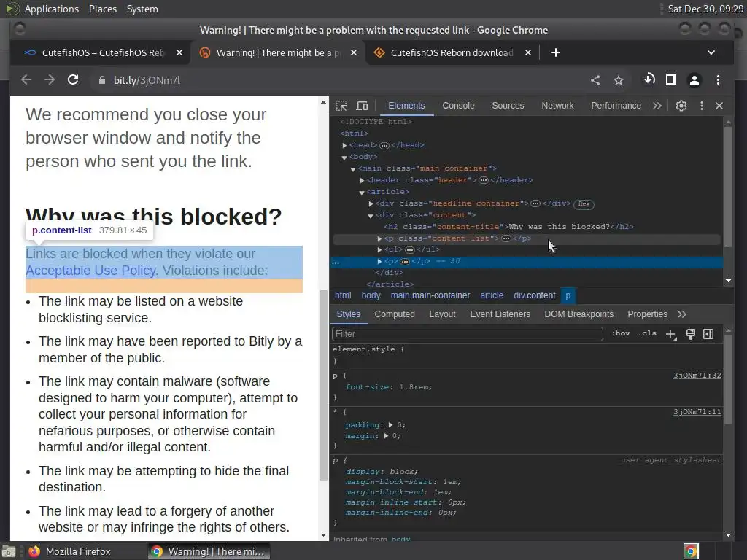Select the Computed pane tab

tap(395, 314)
